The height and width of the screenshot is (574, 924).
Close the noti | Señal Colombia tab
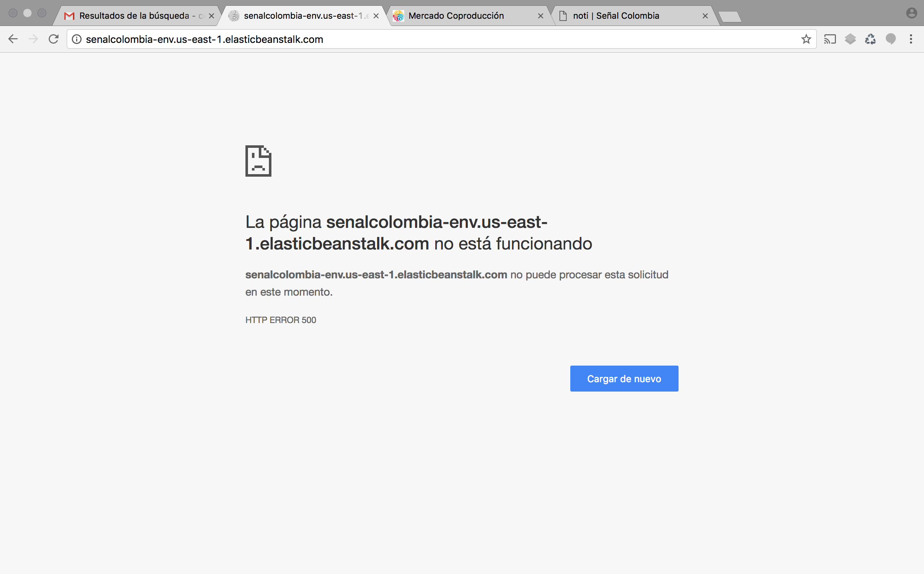705,16
